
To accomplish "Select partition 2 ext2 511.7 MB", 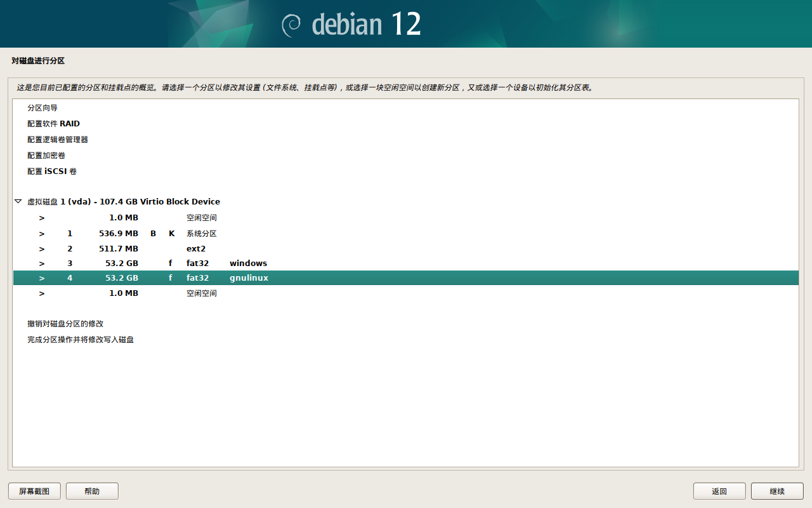I will point(406,249).
